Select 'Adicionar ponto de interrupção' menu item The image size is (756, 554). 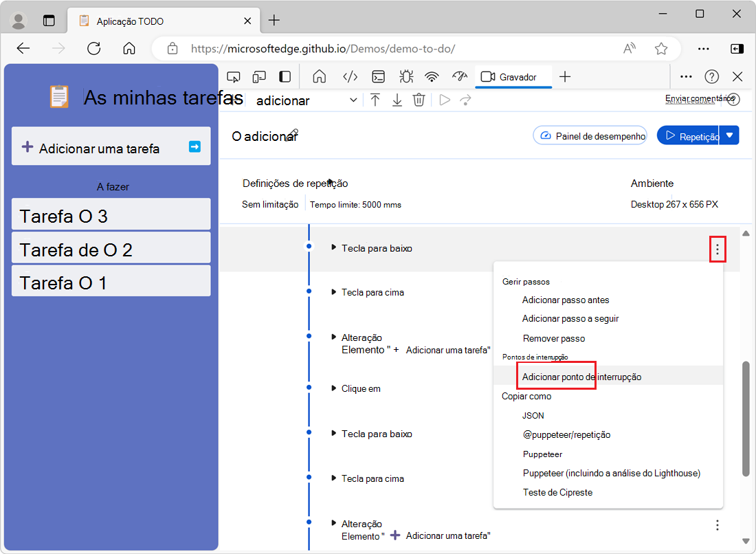tap(581, 377)
